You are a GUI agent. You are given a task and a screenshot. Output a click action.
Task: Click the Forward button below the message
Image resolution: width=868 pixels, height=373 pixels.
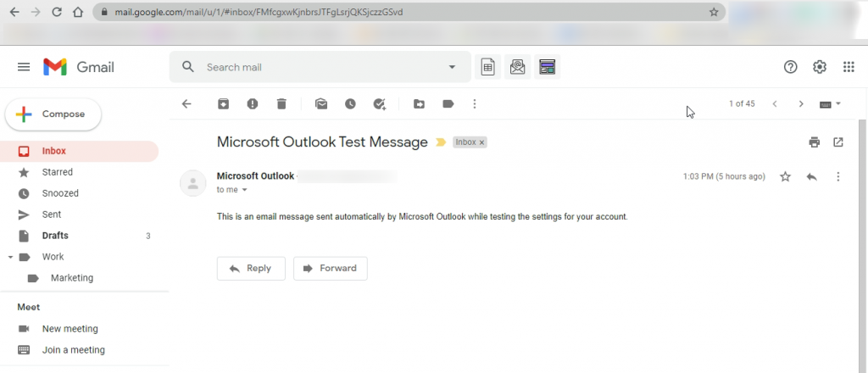pos(330,269)
